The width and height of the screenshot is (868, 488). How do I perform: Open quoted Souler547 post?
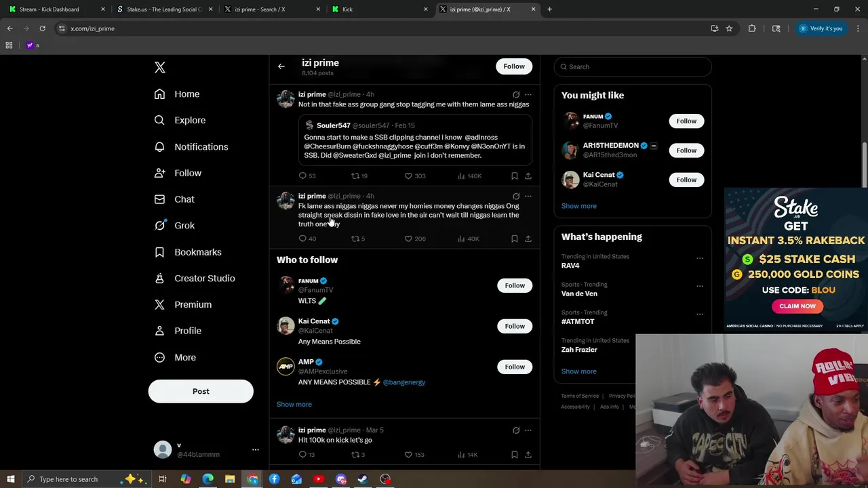(415, 140)
